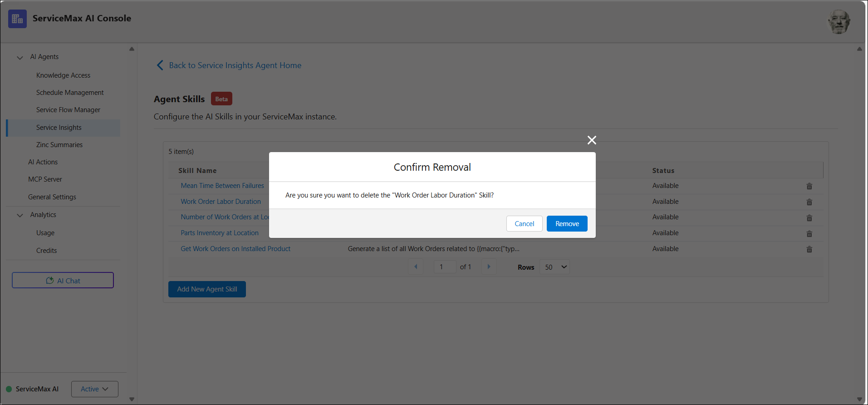
Task: Click the Status column header
Action: pyautogui.click(x=663, y=171)
